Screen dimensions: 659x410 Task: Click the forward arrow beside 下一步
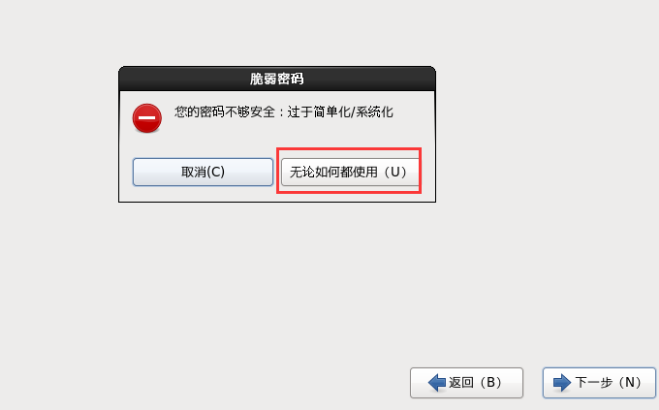(x=562, y=383)
